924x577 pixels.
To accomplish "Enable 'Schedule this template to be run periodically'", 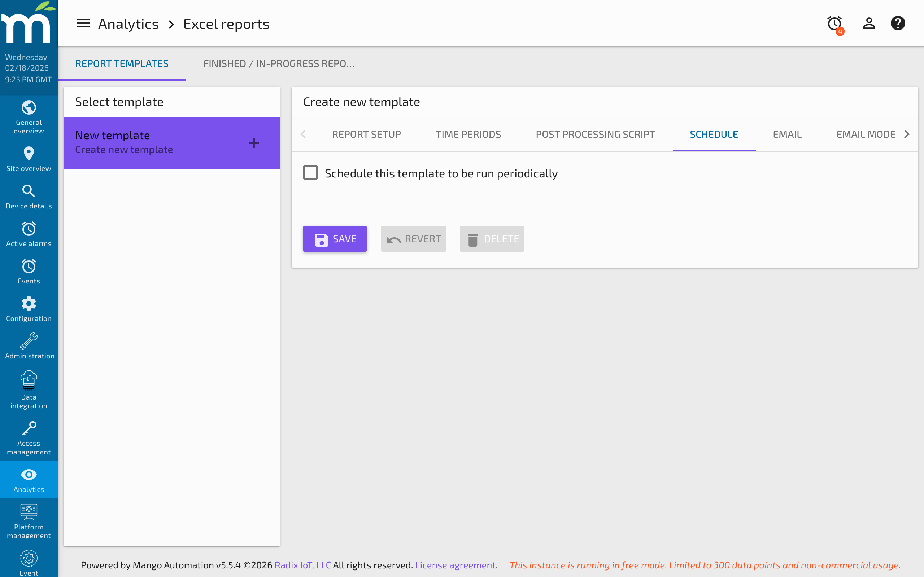I will tap(310, 172).
